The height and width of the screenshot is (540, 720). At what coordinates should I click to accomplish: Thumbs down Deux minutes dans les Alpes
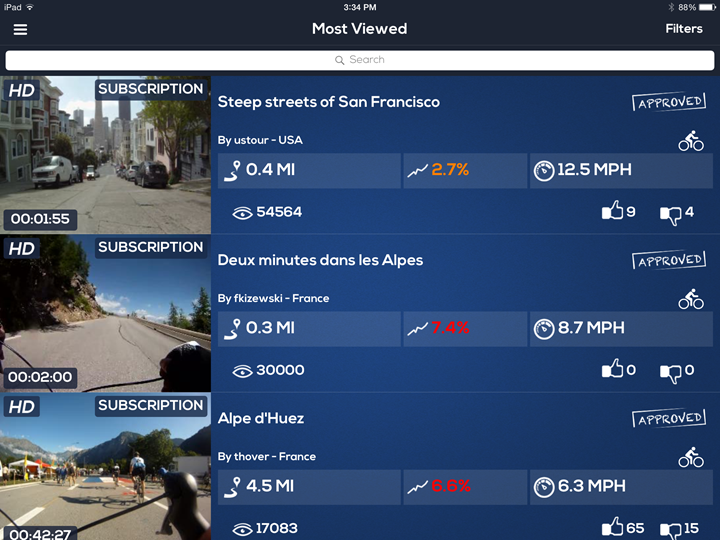[670, 373]
